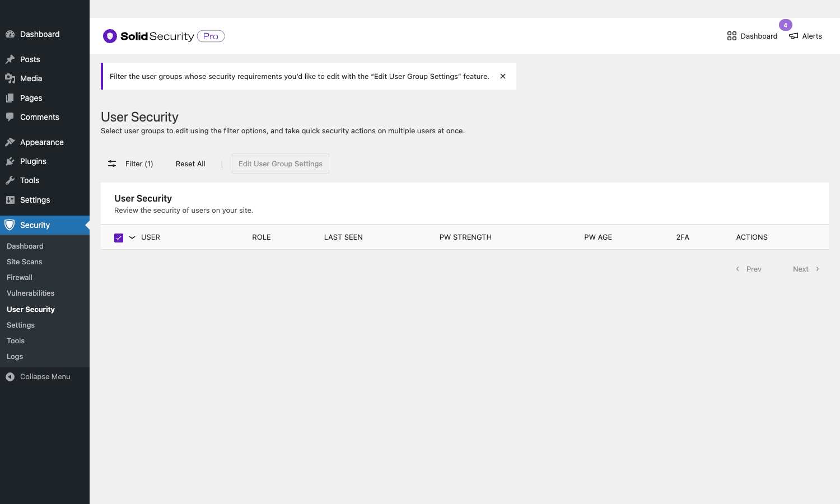Click the Settings sliders icon in sidebar
Screen dimensions: 840x504
pyautogui.click(x=10, y=200)
